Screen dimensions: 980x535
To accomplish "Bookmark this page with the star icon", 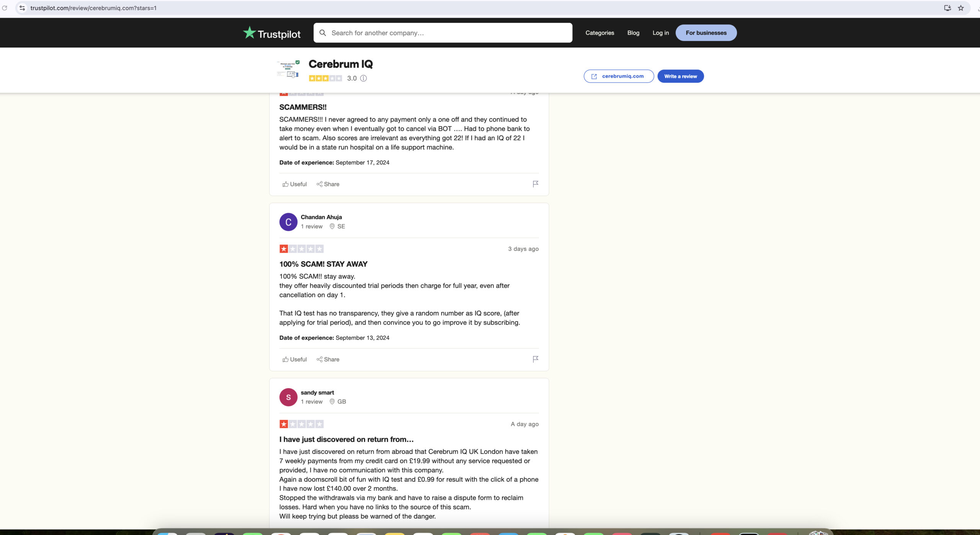I will (961, 8).
